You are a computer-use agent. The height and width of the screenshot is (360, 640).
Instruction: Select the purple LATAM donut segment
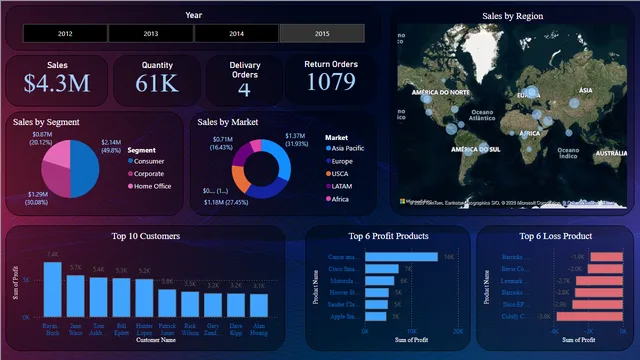(x=241, y=154)
